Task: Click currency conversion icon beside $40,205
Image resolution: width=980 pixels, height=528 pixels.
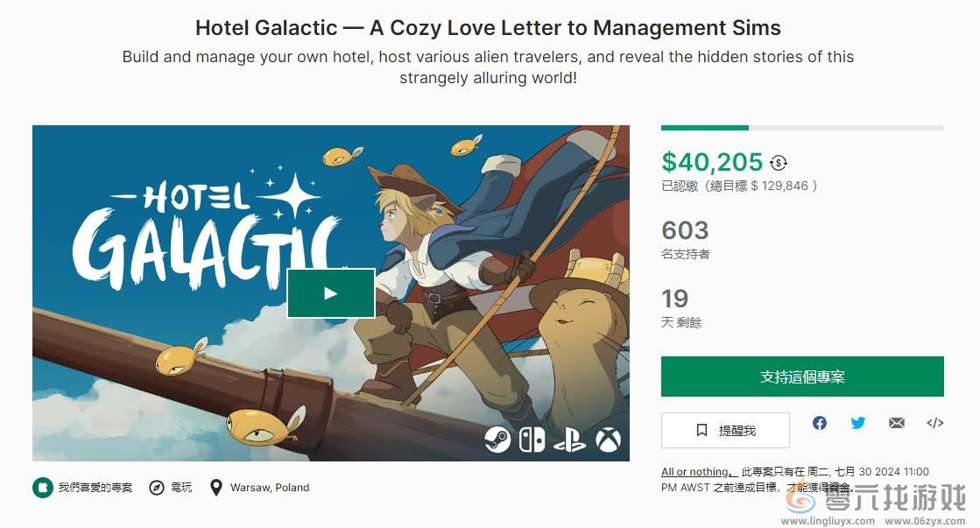Action: coord(779,162)
